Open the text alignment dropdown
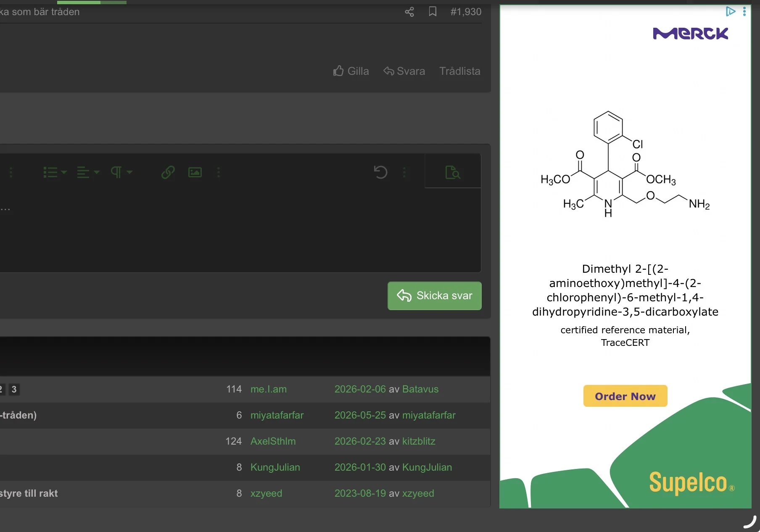This screenshot has width=760, height=532. point(88,172)
